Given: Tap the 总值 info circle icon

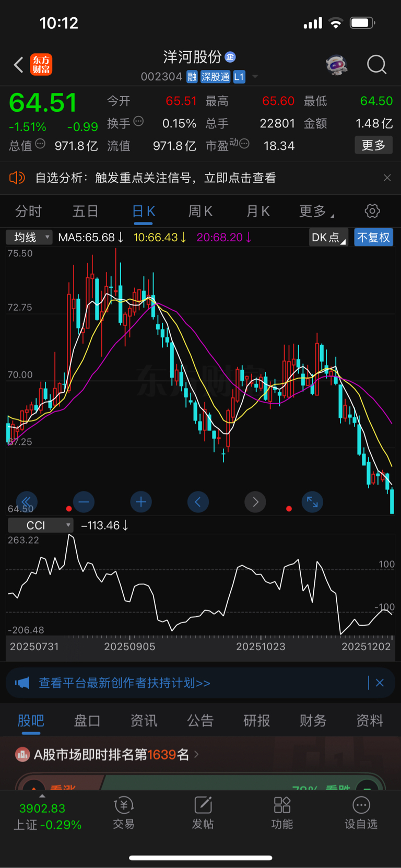Looking at the screenshot, I should (x=40, y=144).
